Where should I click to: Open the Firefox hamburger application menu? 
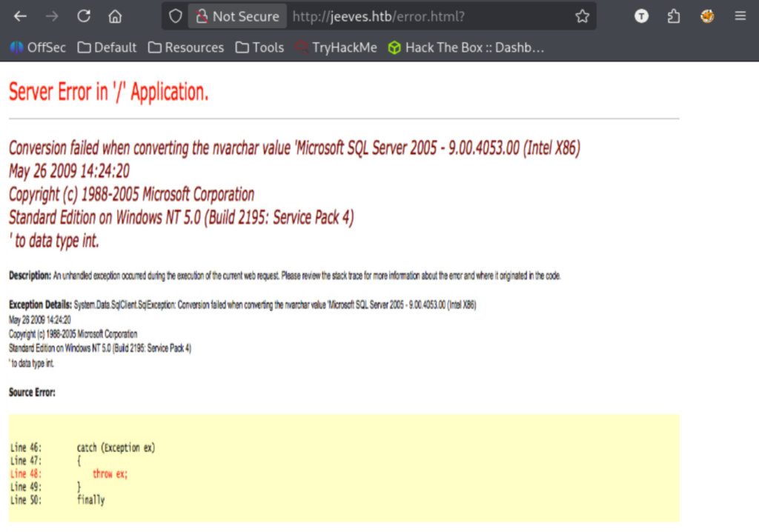pos(740,16)
